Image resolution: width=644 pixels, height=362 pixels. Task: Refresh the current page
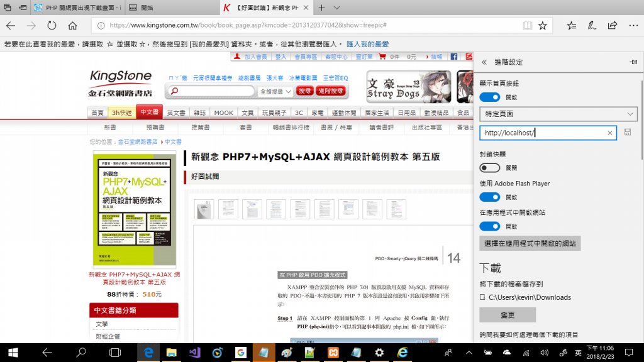click(x=52, y=25)
